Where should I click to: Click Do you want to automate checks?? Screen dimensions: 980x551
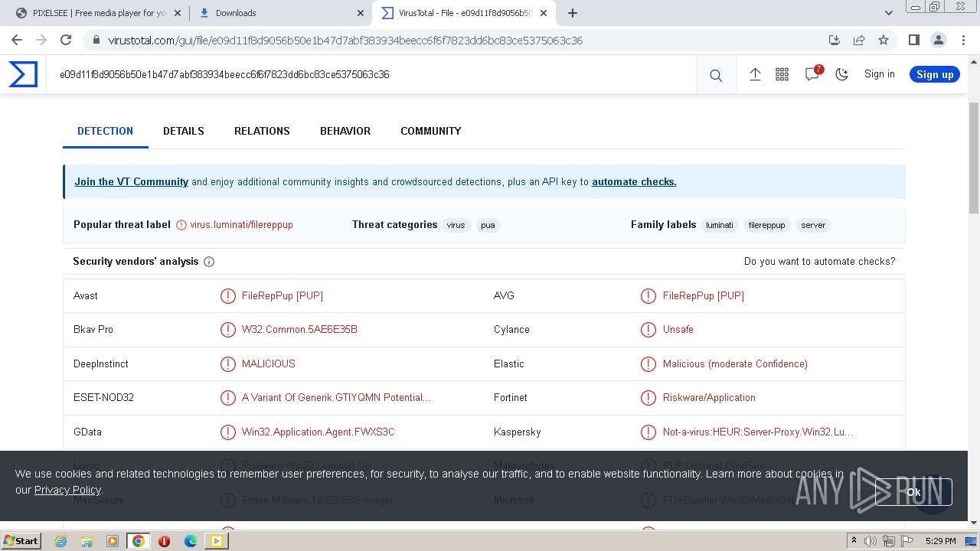coord(819,261)
